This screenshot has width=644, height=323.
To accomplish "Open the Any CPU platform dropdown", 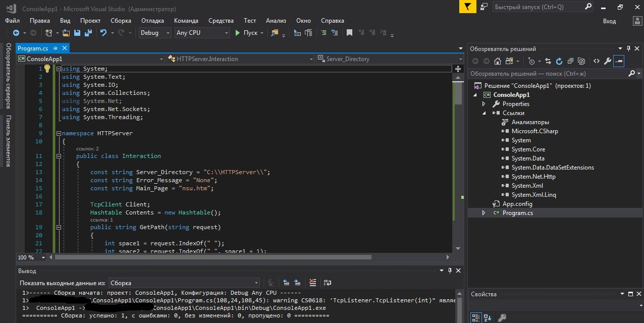I will [x=202, y=33].
